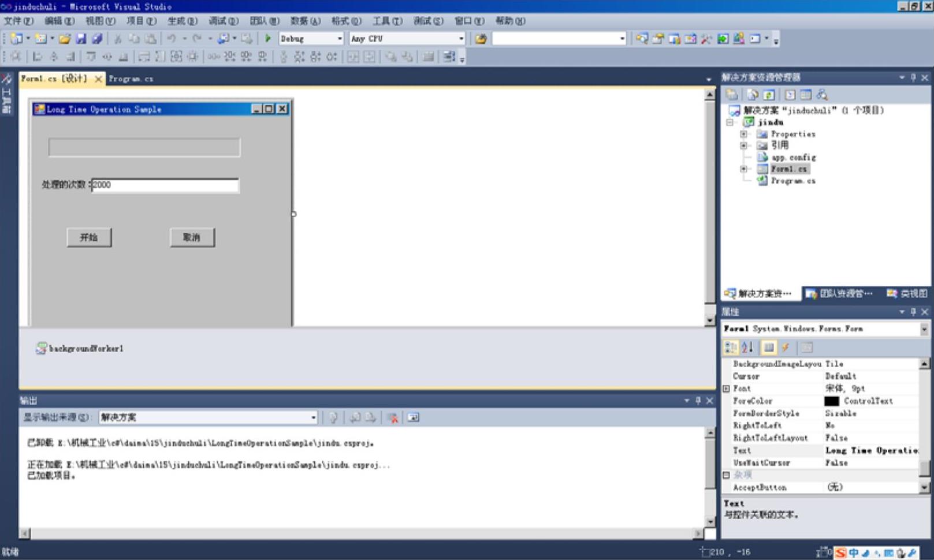Screen dimensions: 934x560
Task: Click the Undo arrow icon
Action: tap(172, 39)
